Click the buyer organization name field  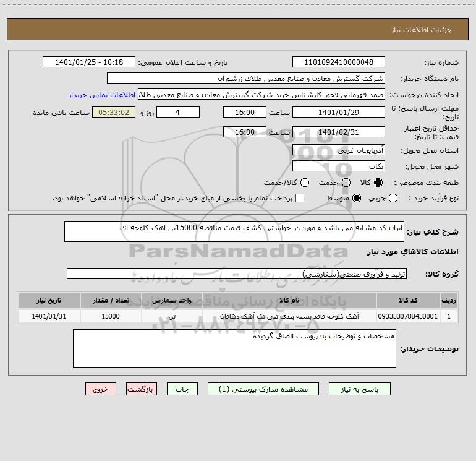246,78
